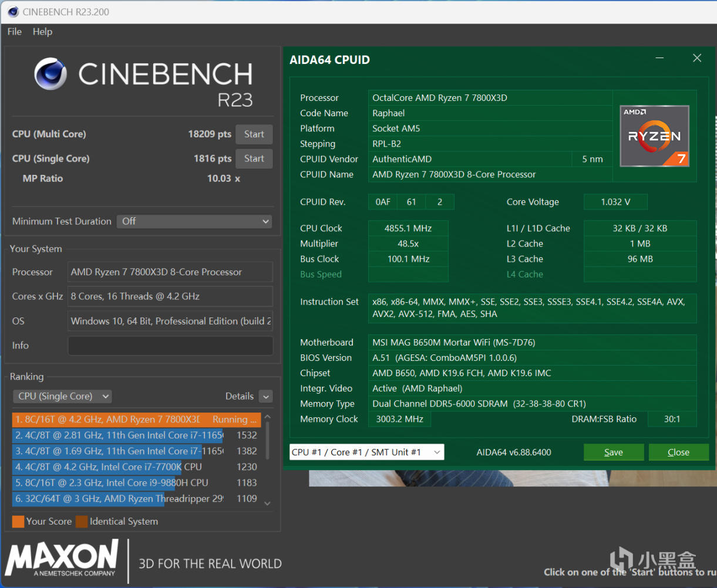The image size is (717, 588).
Task: Click the L2 Cache value 1 MB
Action: pyautogui.click(x=640, y=244)
